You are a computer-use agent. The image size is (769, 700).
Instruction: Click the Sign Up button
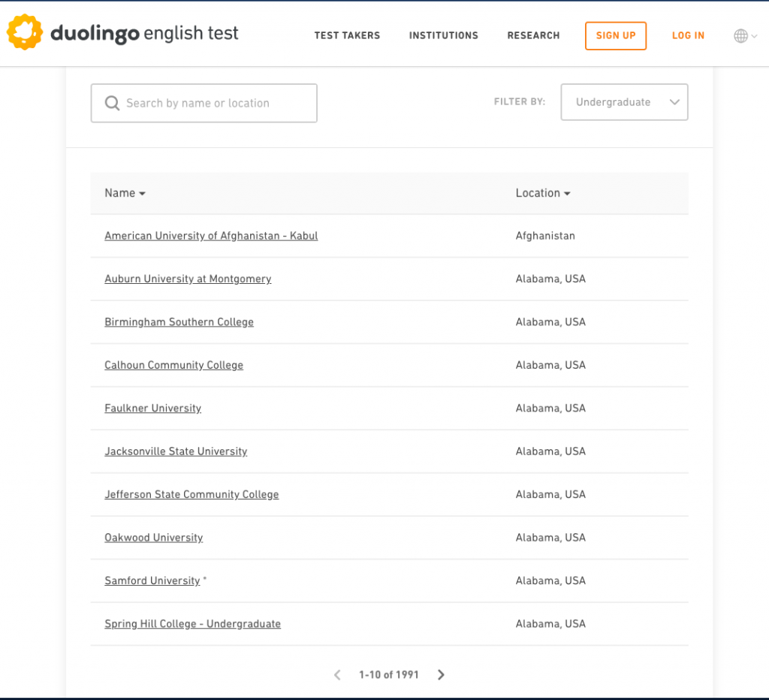tap(616, 36)
